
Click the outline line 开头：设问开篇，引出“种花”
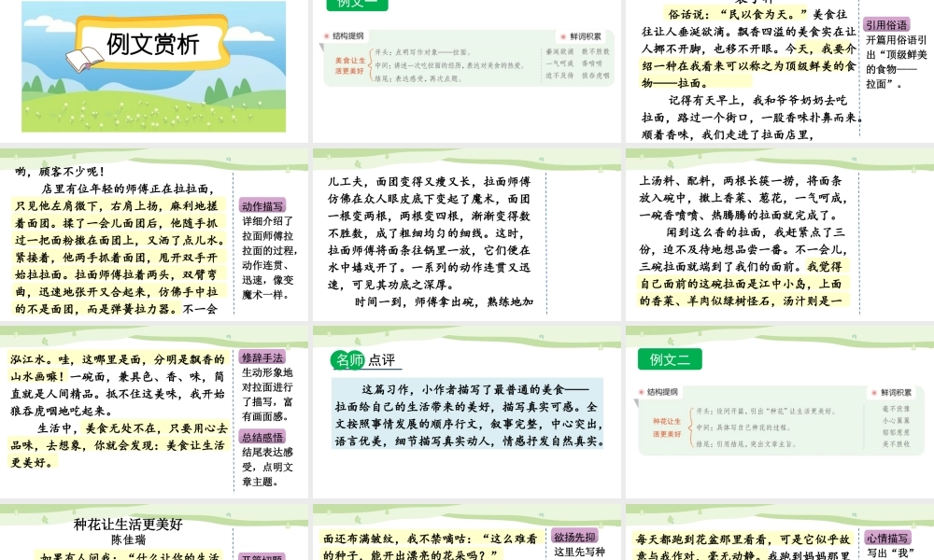coord(766,412)
